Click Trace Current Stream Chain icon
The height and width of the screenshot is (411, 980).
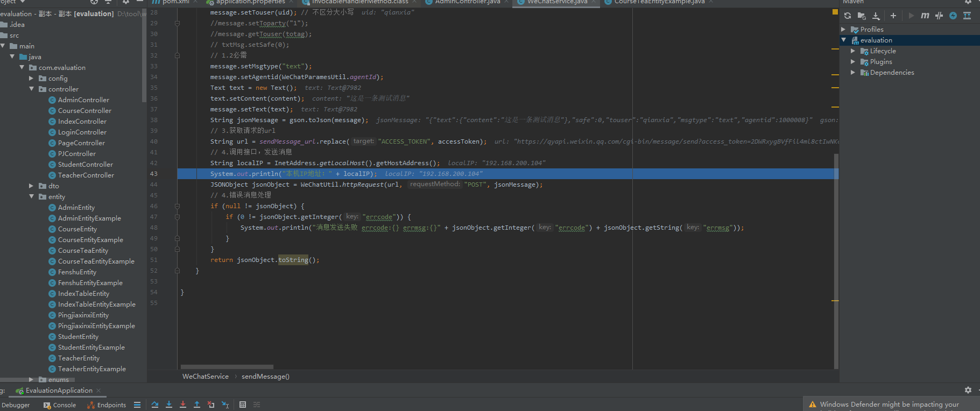pos(257,405)
